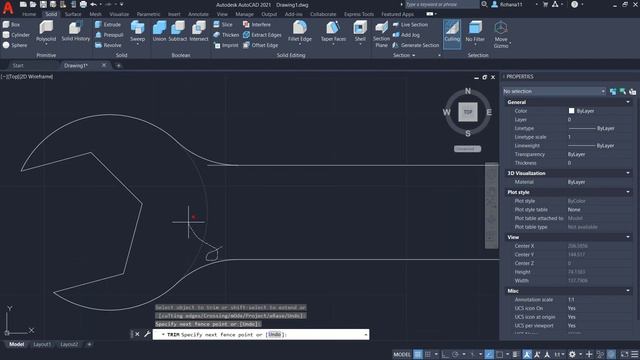Toggle ortho mode in status bar

tap(445, 354)
